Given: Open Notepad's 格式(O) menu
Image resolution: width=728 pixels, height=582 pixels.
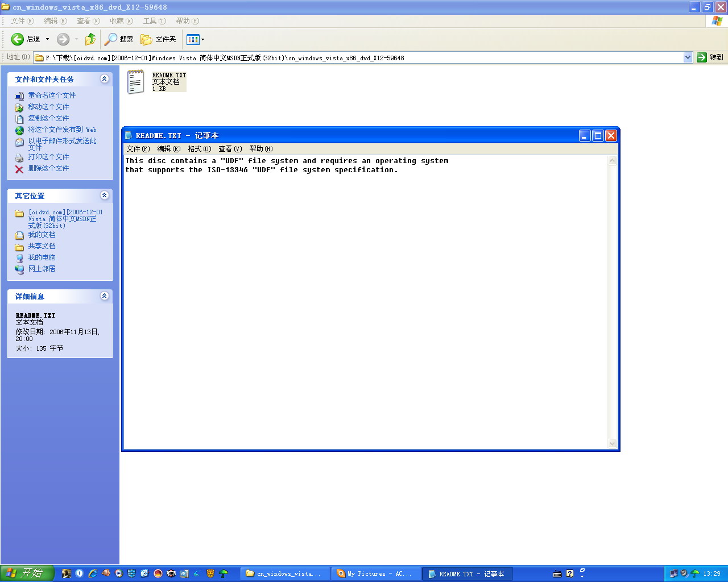Looking at the screenshot, I should pyautogui.click(x=200, y=149).
